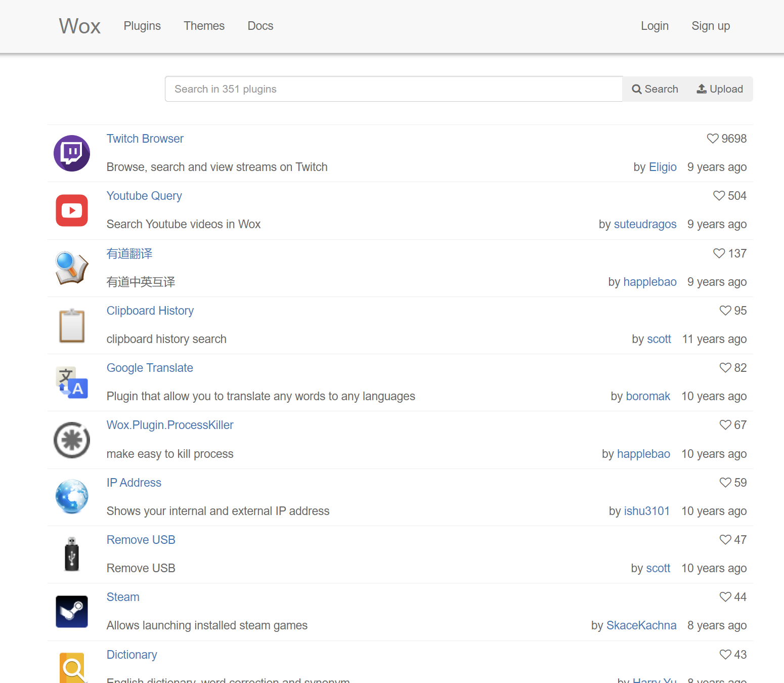Open the IP Address plugin link
This screenshot has height=683, width=784.
(134, 483)
